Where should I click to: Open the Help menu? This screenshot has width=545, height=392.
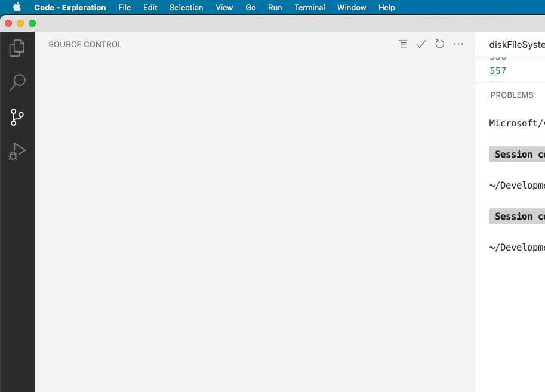point(386,7)
